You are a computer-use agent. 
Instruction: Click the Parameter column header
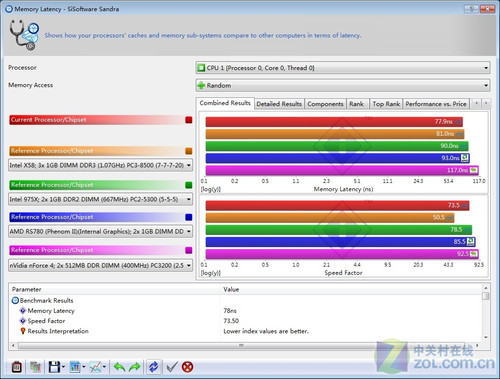coord(115,289)
